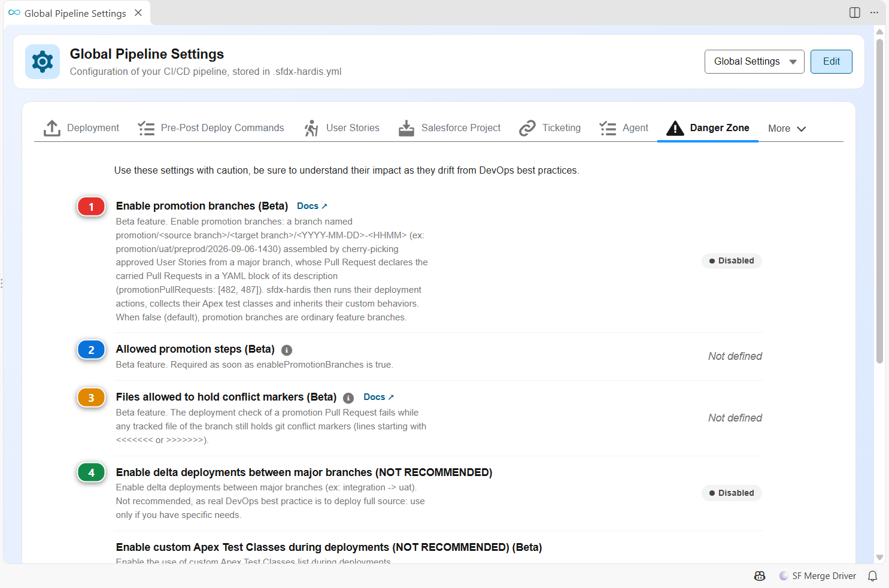Click the Disabled badge for Enable promotion branches
889x588 pixels.
pyautogui.click(x=732, y=261)
